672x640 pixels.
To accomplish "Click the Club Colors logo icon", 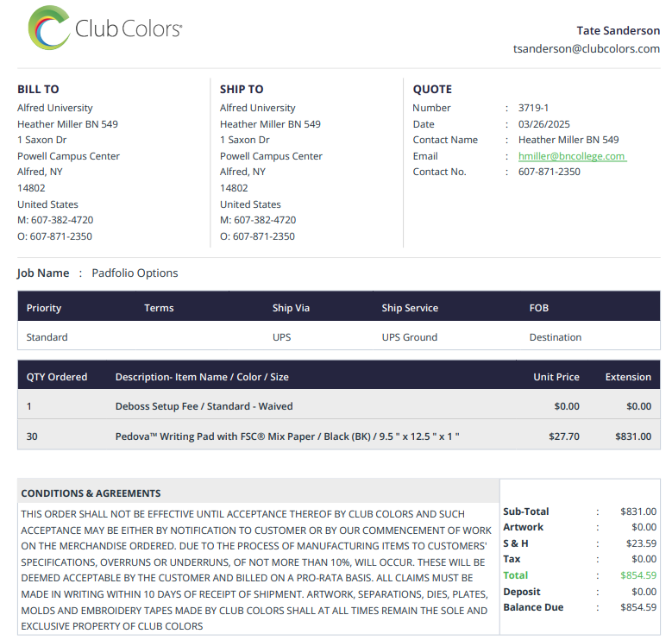I will tap(48, 28).
